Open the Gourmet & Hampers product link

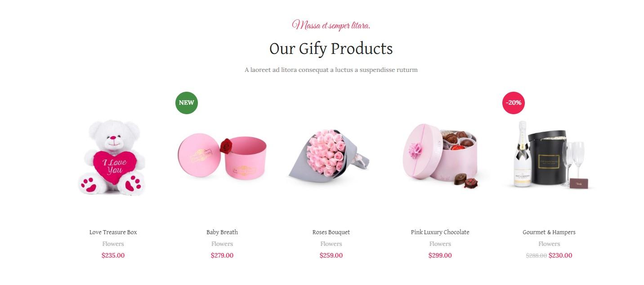coord(549,232)
